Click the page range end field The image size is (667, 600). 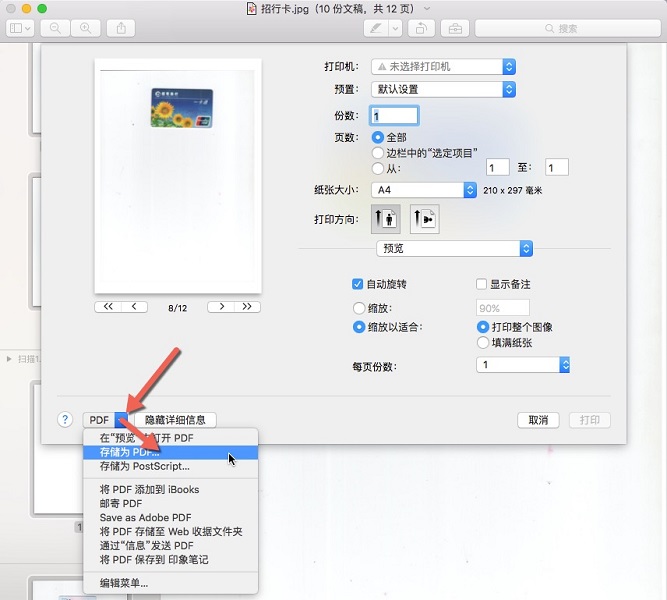556,167
